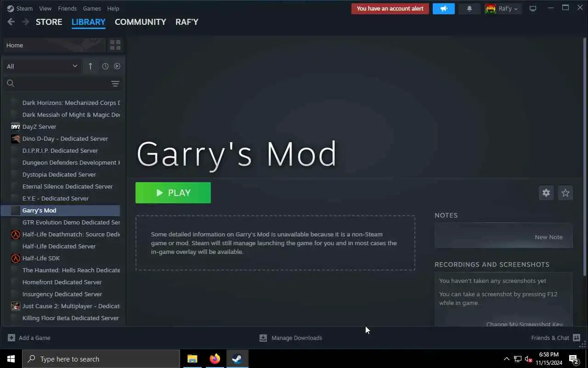Image resolution: width=588 pixels, height=368 pixels.
Task: Select Garry's Mod in the game list
Action: tap(61, 210)
